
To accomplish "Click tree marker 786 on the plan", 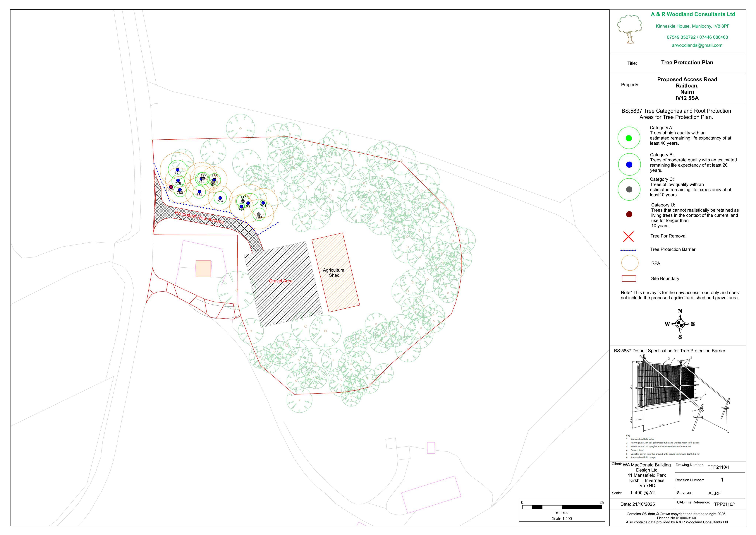I will [x=214, y=180].
